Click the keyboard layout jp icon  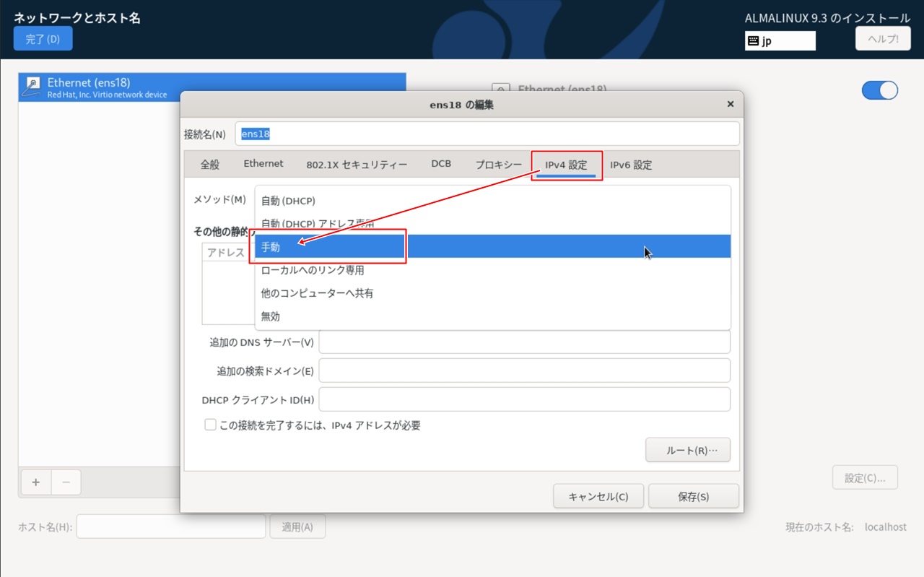(x=754, y=41)
